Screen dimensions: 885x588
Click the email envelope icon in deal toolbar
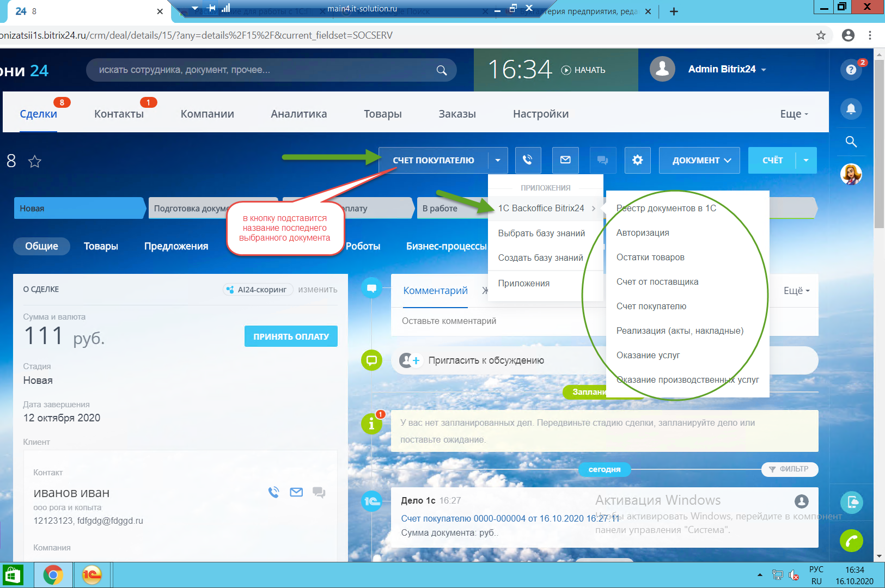click(x=565, y=160)
